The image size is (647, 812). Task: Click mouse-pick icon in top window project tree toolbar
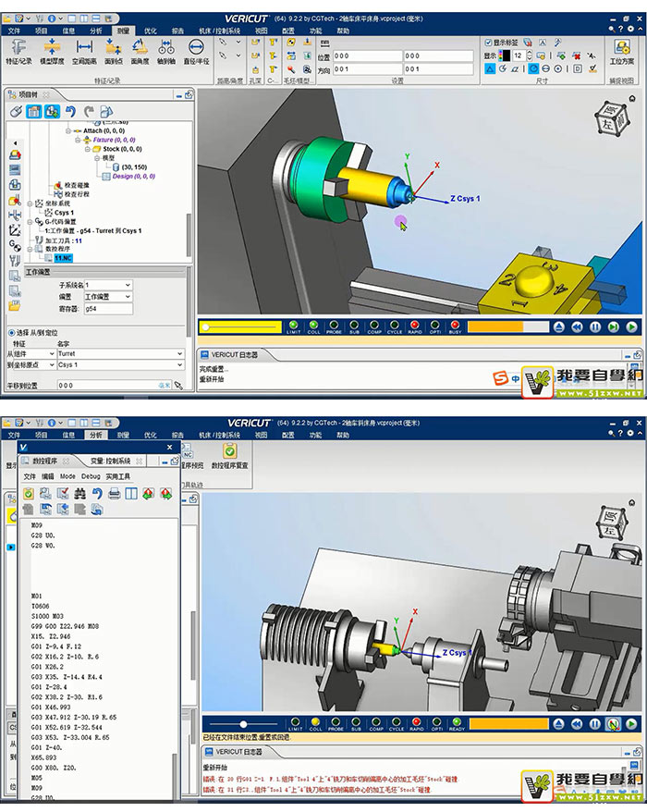coord(16,111)
